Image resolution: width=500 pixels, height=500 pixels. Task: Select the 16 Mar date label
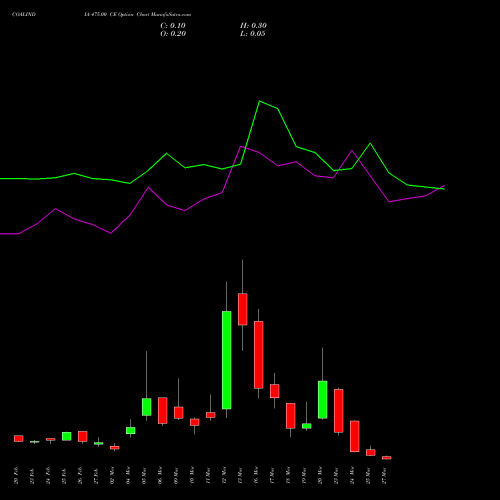click(x=256, y=476)
